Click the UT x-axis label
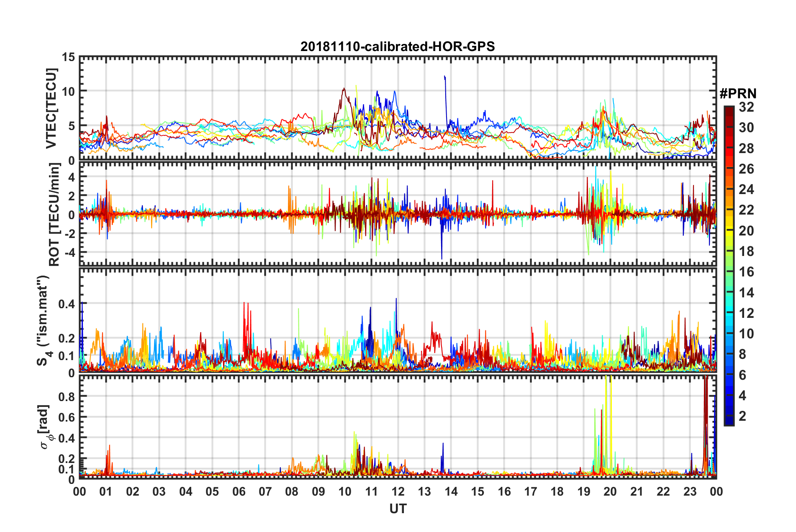This screenshot has height=532, width=796. [398, 509]
